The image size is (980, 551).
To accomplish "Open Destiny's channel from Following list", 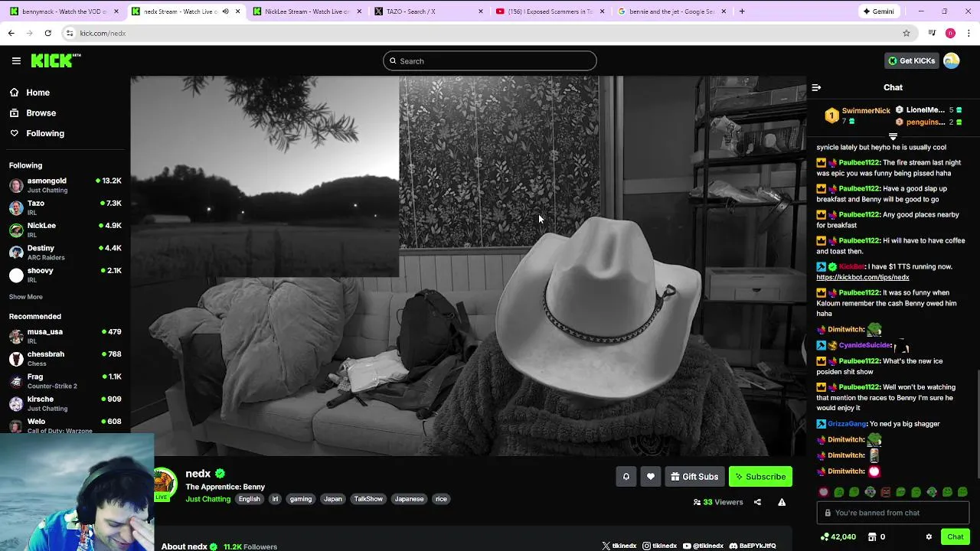I will click(65, 253).
